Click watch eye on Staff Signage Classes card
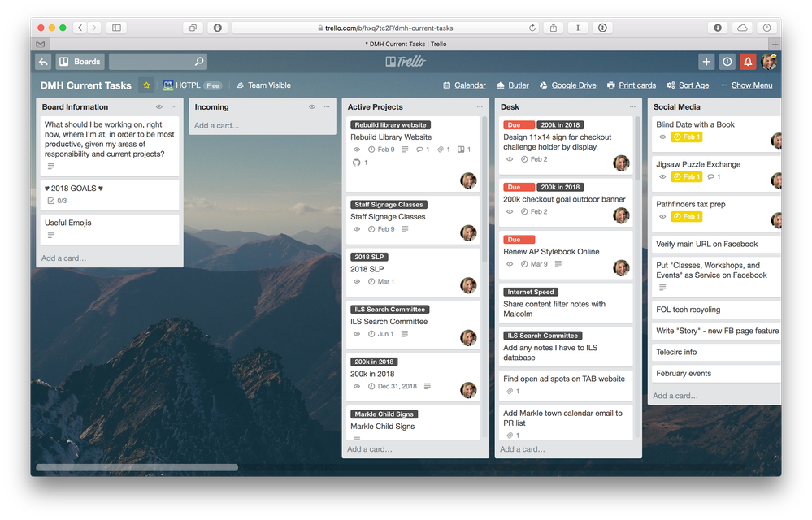Image resolution: width=812 pixels, height=520 pixels. click(x=356, y=229)
